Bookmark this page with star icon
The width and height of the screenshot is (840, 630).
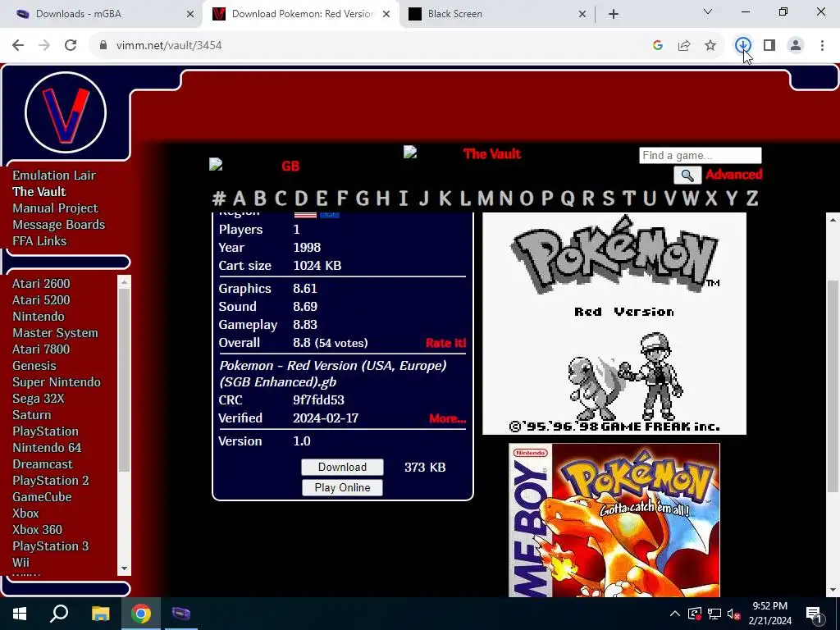pyautogui.click(x=710, y=46)
